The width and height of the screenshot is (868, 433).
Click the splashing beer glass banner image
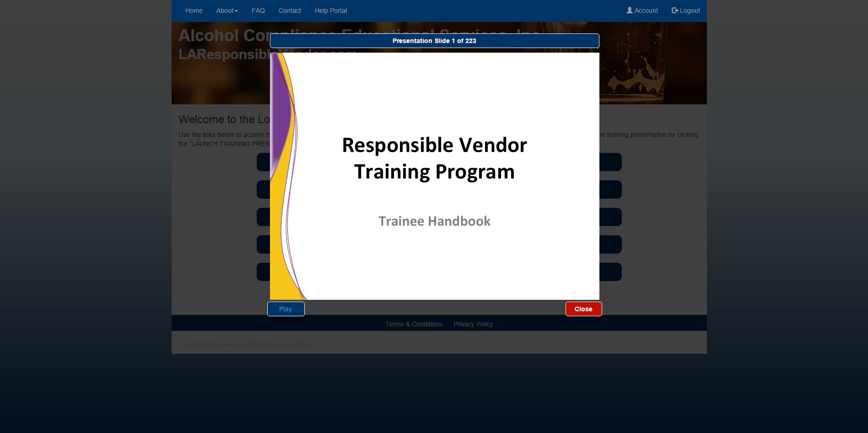(650, 73)
